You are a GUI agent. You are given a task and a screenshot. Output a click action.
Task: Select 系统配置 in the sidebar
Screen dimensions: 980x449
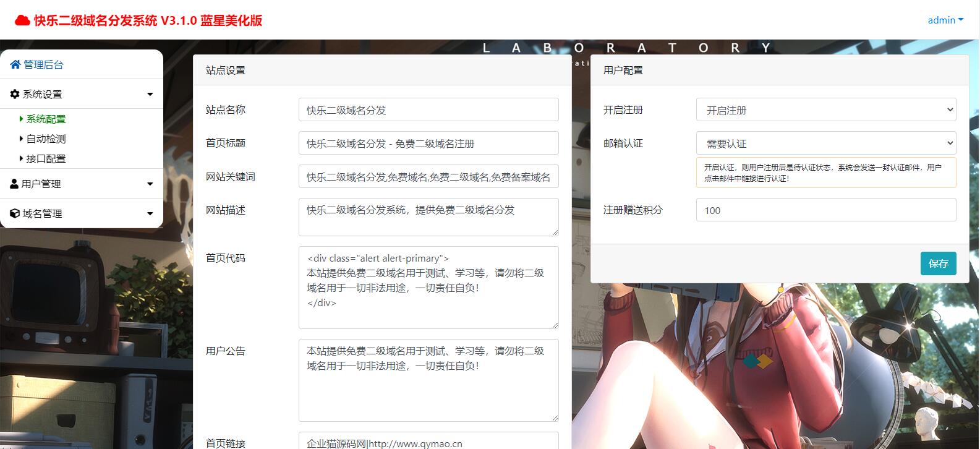click(46, 119)
